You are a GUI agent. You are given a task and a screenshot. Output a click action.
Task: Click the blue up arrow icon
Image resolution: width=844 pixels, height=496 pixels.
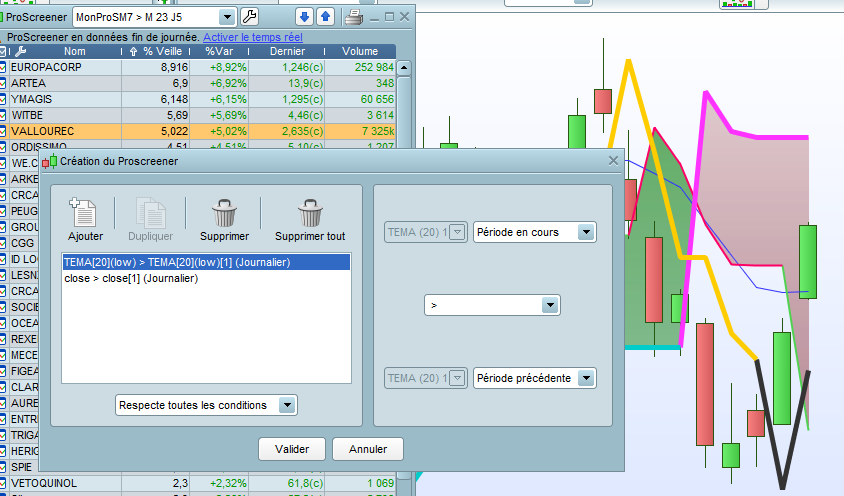click(x=326, y=17)
